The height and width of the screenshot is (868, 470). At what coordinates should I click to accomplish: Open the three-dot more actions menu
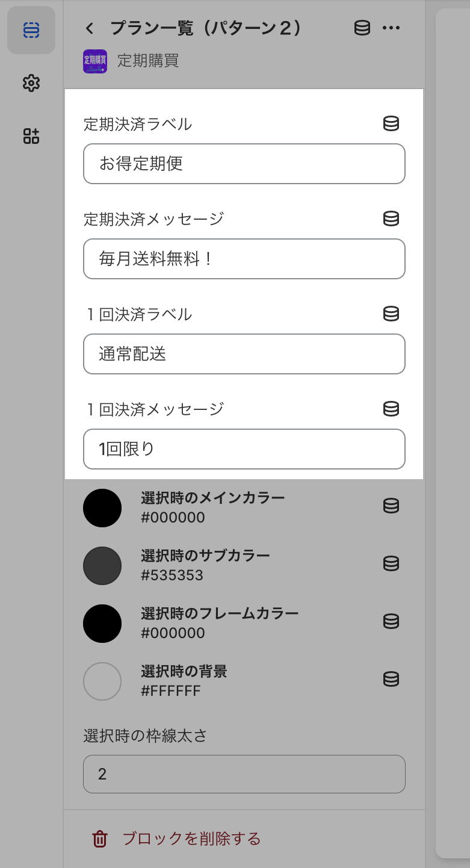point(391,28)
